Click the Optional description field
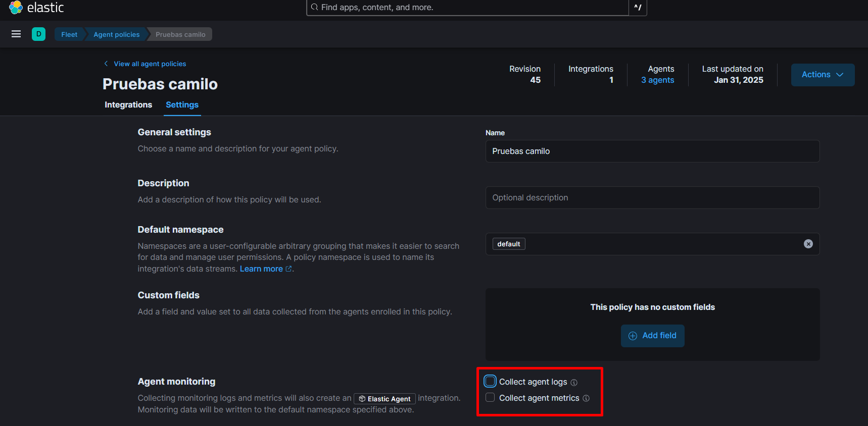This screenshot has height=426, width=868. 652,197
